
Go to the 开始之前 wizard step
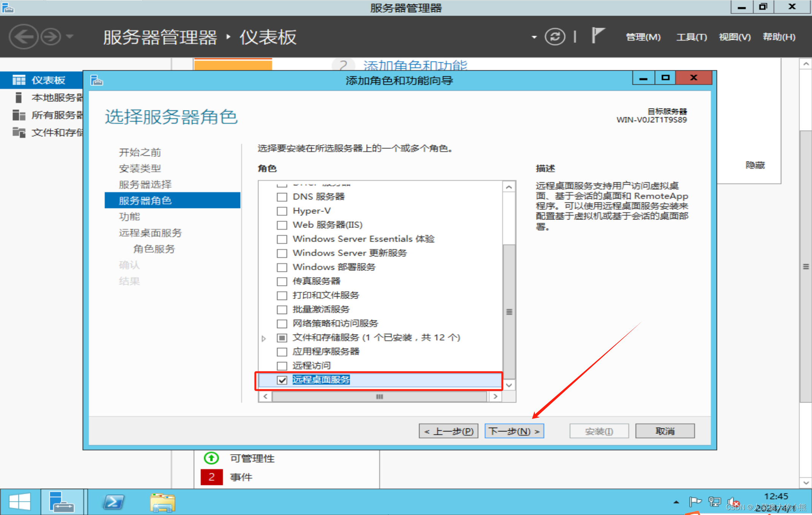pos(139,152)
